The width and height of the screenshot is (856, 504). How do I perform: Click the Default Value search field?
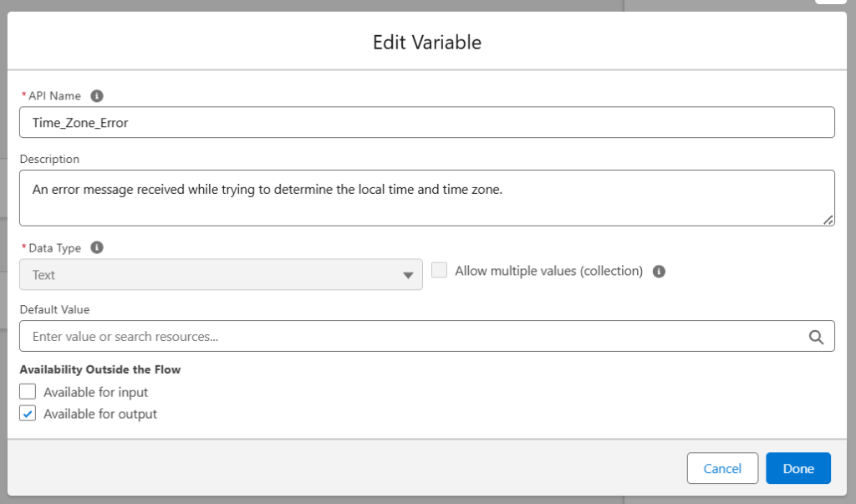click(410, 337)
